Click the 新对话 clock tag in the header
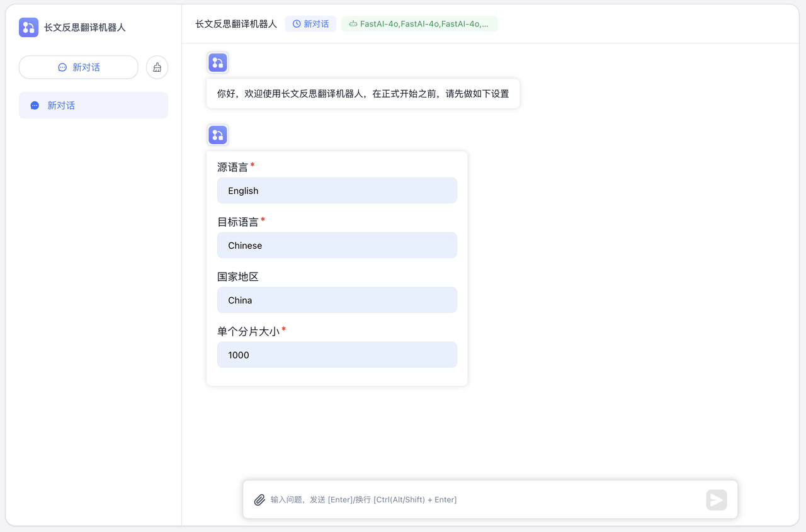The height and width of the screenshot is (532, 806). click(x=310, y=24)
